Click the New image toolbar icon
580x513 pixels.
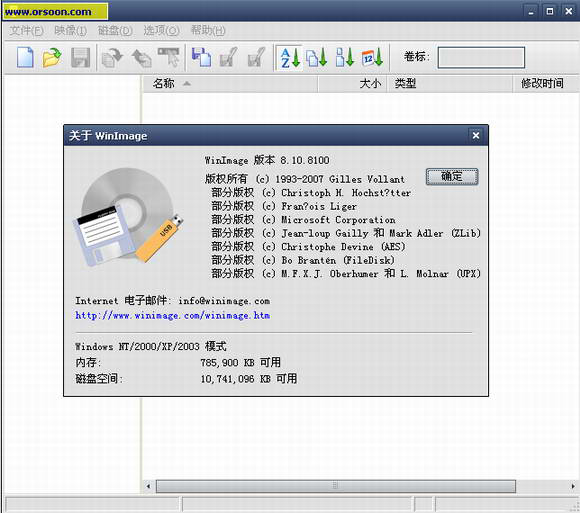point(25,57)
